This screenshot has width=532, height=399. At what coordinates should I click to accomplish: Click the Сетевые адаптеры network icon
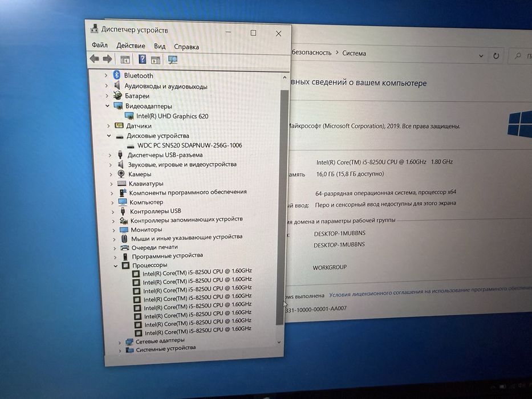pyautogui.click(x=129, y=341)
